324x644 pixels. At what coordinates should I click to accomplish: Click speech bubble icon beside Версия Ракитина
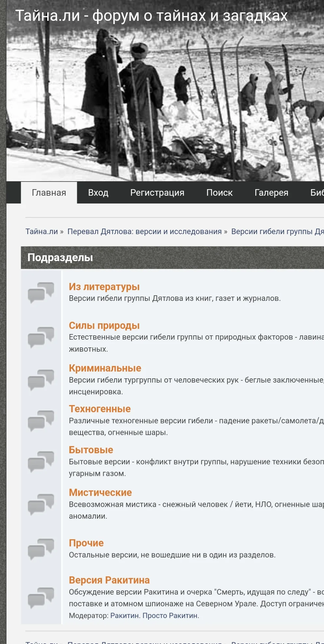(x=41, y=597)
